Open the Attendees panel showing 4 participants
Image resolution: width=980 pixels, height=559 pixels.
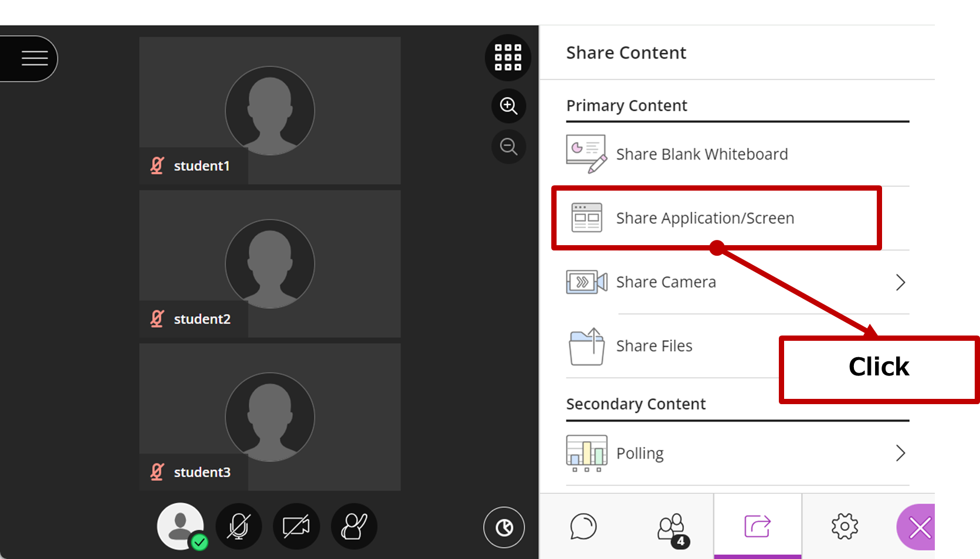pyautogui.click(x=671, y=527)
